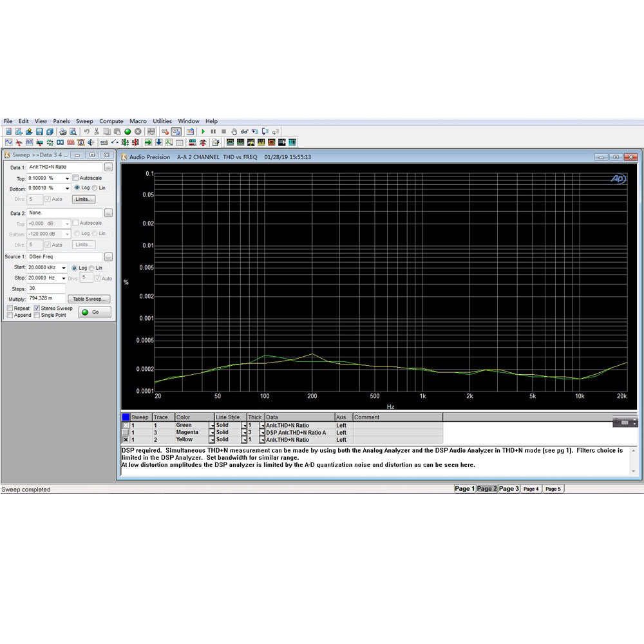Enable the Data 1 Autoscale checkbox
The height and width of the screenshot is (644, 644).
pos(75,178)
